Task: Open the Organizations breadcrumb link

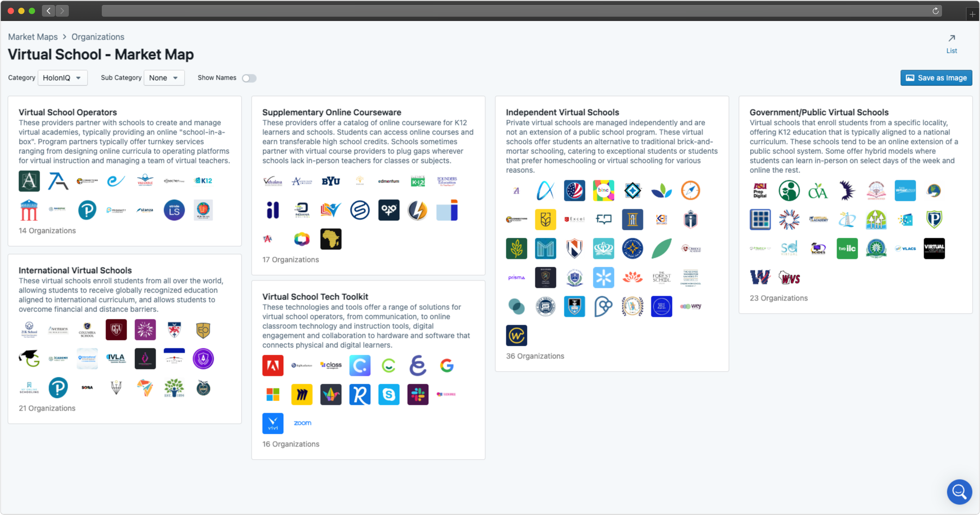Action: pyautogui.click(x=98, y=37)
